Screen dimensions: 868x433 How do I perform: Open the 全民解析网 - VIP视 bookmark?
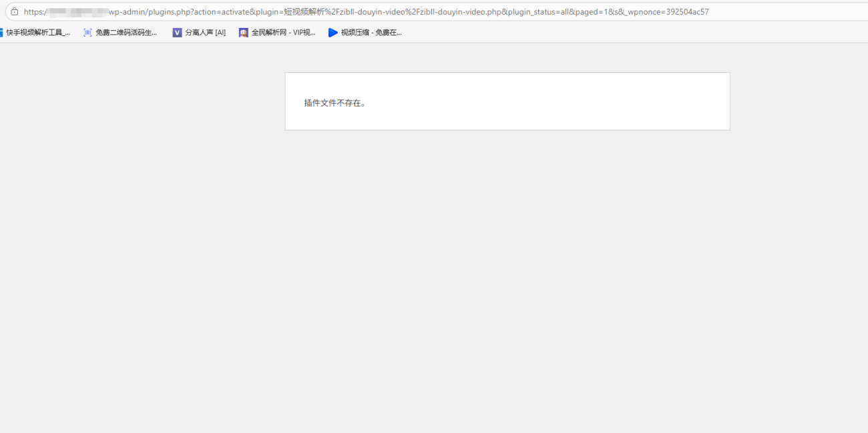point(283,32)
